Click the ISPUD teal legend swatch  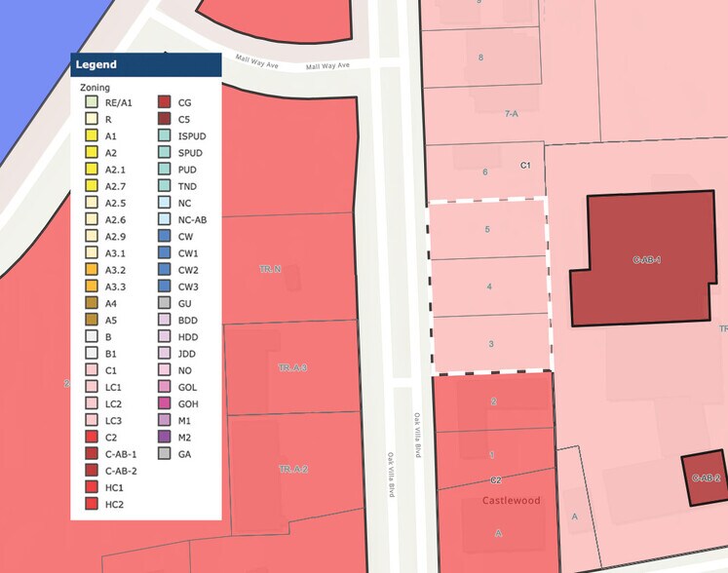[x=165, y=135]
